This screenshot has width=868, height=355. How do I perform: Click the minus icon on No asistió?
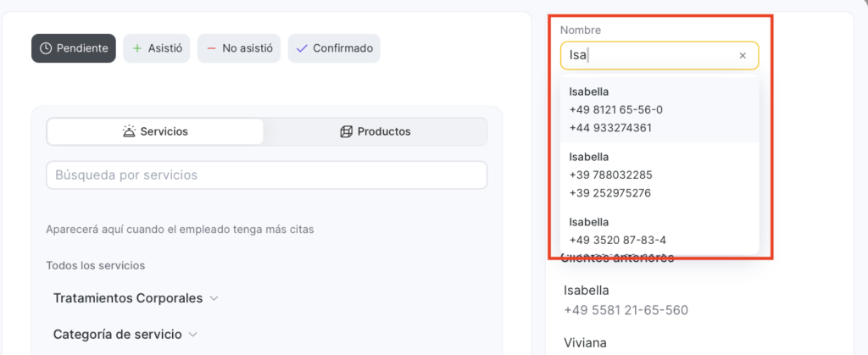[211, 48]
